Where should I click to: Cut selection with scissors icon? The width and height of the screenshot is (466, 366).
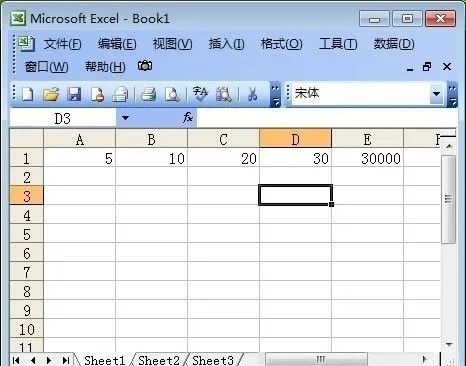(x=253, y=94)
